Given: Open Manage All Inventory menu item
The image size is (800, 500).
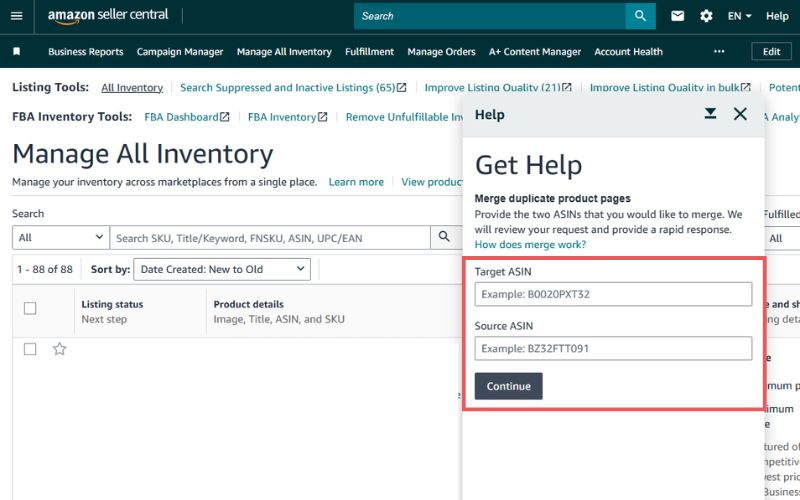Looking at the screenshot, I should coord(284,52).
